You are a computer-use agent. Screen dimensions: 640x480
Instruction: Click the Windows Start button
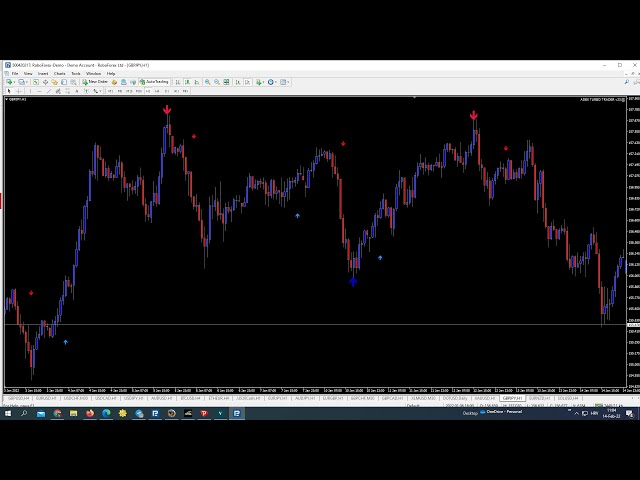(9, 412)
